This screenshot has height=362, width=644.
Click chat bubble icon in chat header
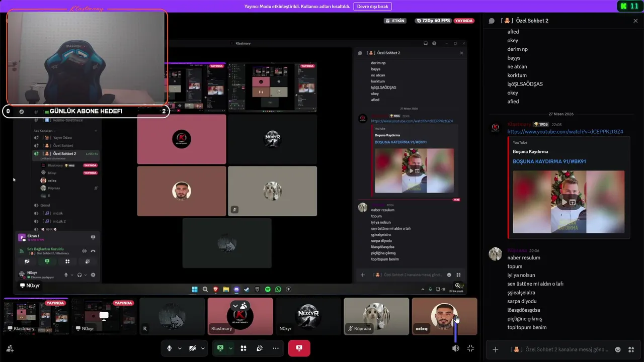492,21
